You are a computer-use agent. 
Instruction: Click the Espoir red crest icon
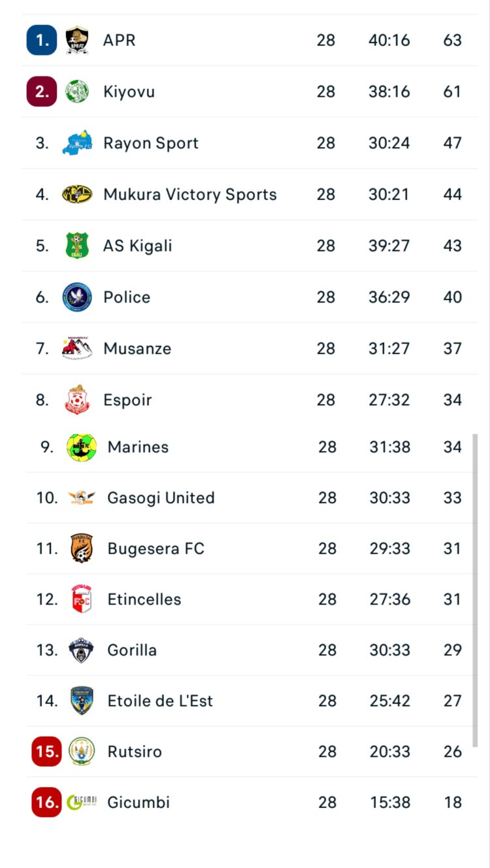(77, 400)
